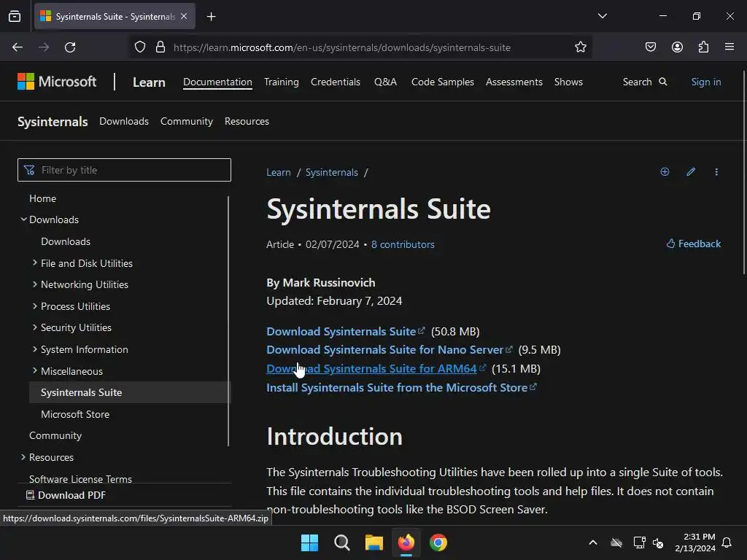Image resolution: width=747 pixels, height=560 pixels.
Task: Open Software License Terms in sidebar
Action: pyautogui.click(x=80, y=478)
